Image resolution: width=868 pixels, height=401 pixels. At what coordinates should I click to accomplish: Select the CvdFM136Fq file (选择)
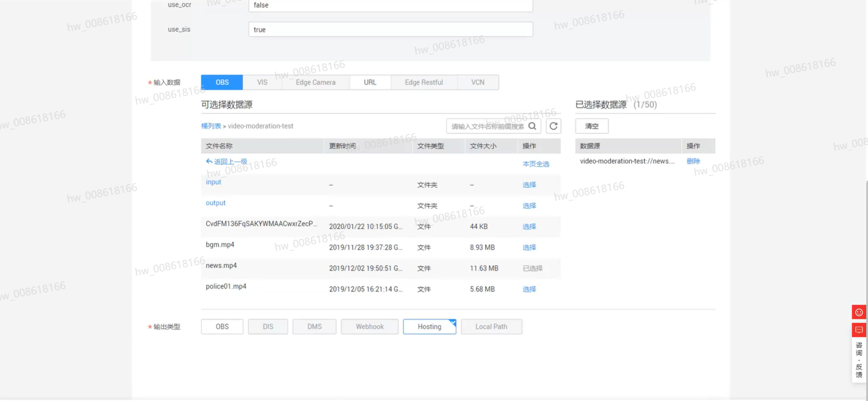pyautogui.click(x=529, y=227)
